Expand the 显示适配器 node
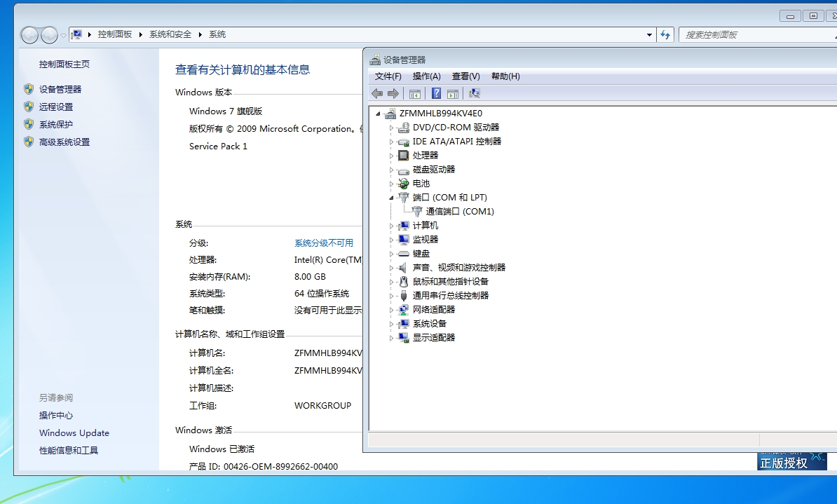This screenshot has height=504, width=837. click(391, 338)
